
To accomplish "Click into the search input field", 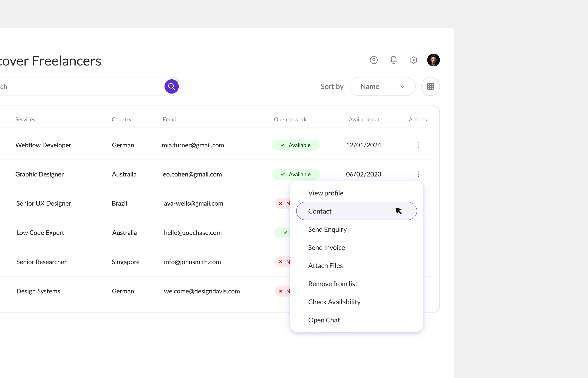I will tap(81, 86).
